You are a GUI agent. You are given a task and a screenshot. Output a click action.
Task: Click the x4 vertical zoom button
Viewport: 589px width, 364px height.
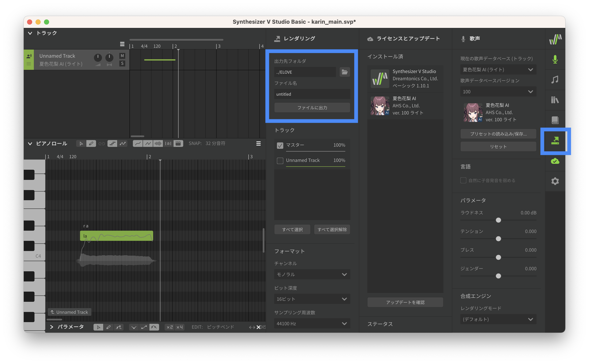(x=179, y=327)
